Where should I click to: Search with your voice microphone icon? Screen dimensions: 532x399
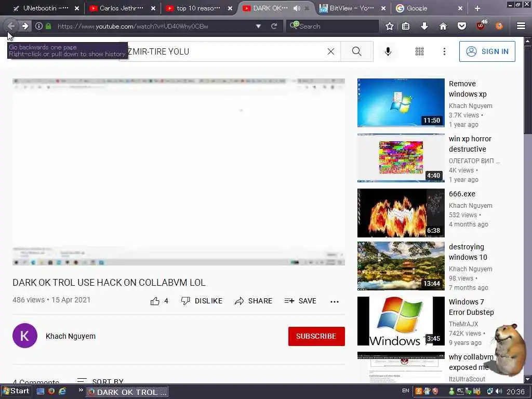(x=388, y=51)
